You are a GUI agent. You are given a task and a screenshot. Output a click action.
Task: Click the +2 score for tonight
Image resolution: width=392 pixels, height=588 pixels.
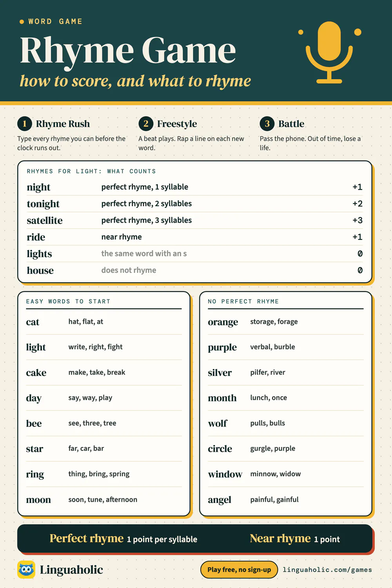pyautogui.click(x=358, y=204)
